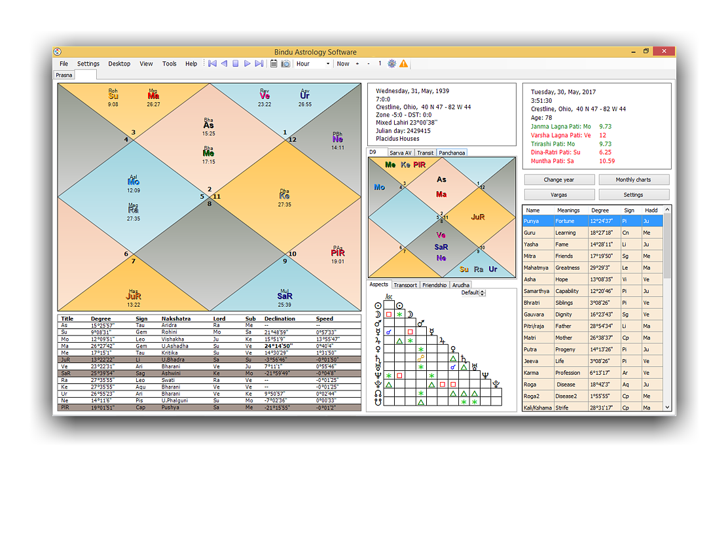
Task: Sort by the Nakshatra column header
Action: (x=176, y=319)
